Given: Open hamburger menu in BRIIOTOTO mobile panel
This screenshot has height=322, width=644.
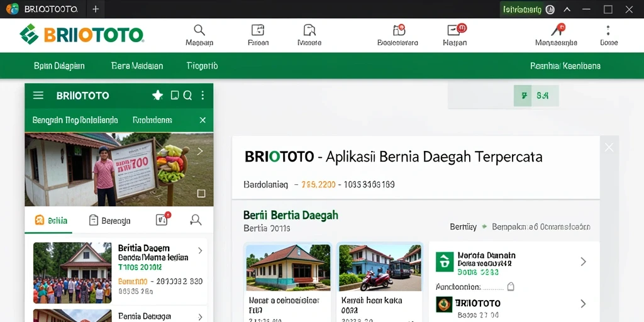Looking at the screenshot, I should pyautogui.click(x=38, y=96).
